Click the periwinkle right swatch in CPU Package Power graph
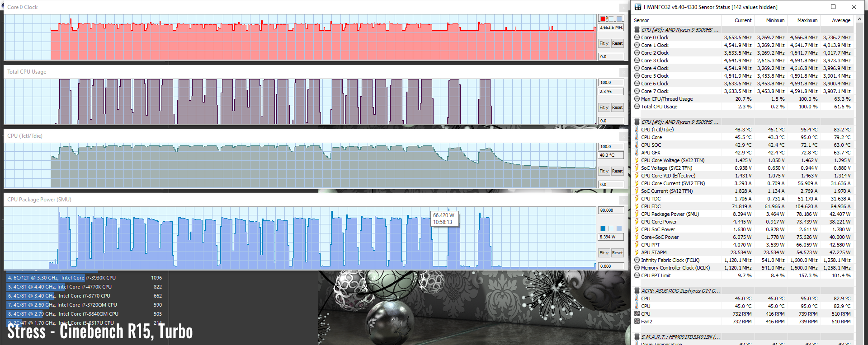Screen dimensions: 868x345 coord(619,228)
